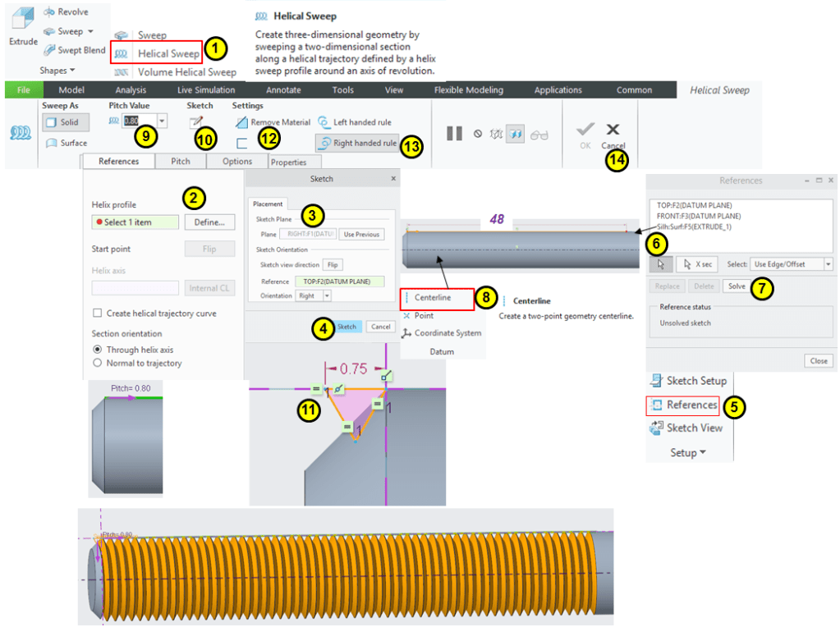
Task: Click the glasses preview icon
Action: click(539, 134)
